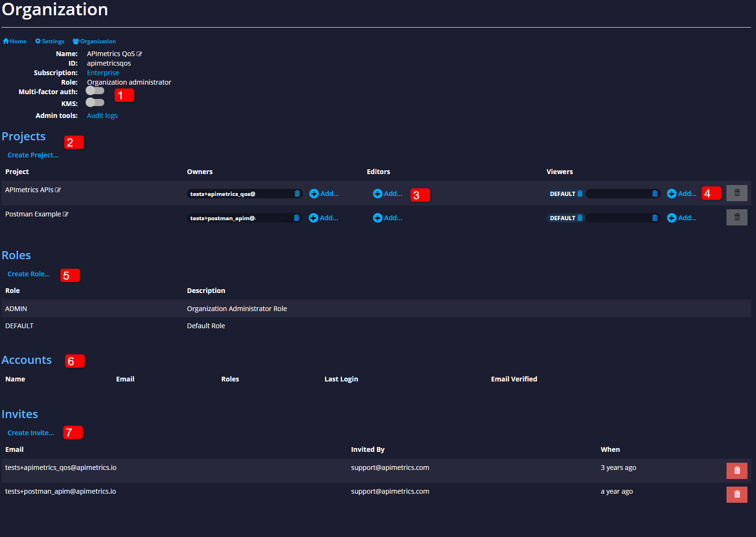Click the Projects section heading
756x537 pixels.
24,137
